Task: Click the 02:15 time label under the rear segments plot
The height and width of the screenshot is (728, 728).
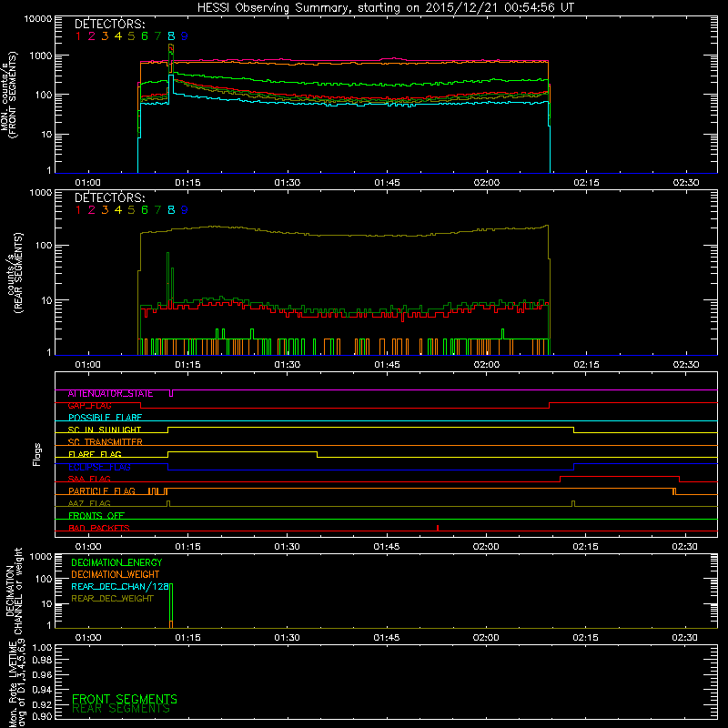Action: pos(586,365)
